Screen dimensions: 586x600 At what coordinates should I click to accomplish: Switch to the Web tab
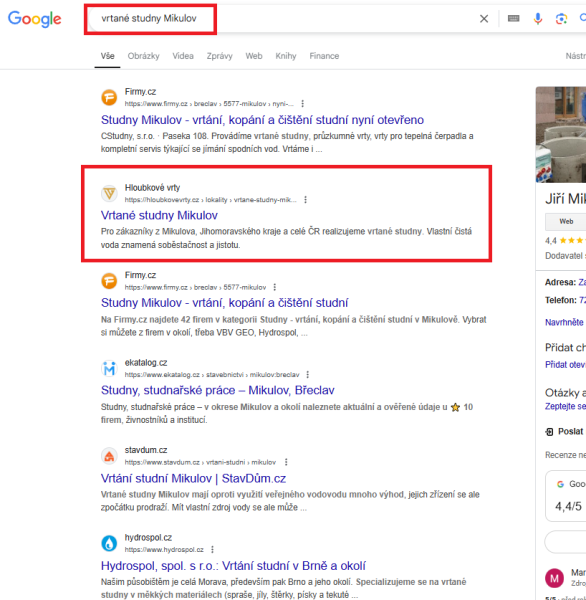point(254,56)
